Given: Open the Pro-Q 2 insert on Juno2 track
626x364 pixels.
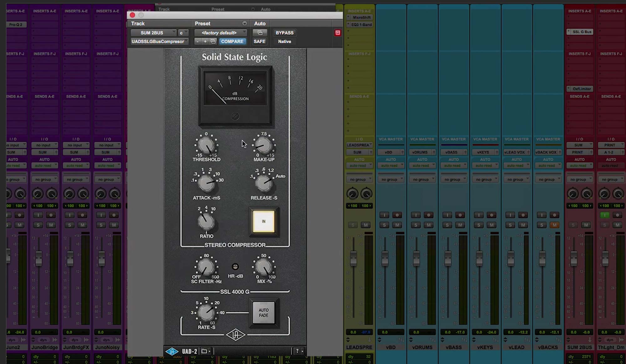Looking at the screenshot, I should click(16, 24).
